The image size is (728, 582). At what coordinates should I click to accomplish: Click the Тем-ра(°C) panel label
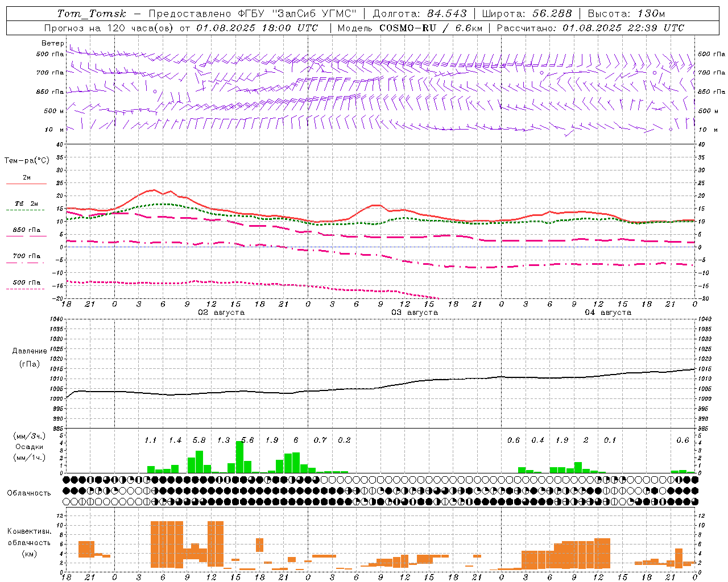27,161
